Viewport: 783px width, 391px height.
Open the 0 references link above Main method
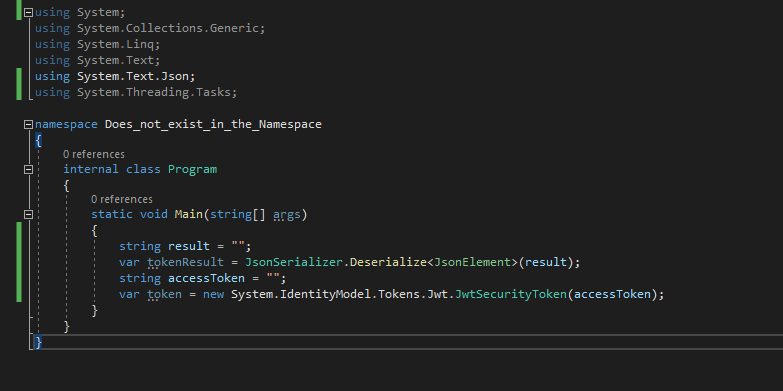point(122,199)
